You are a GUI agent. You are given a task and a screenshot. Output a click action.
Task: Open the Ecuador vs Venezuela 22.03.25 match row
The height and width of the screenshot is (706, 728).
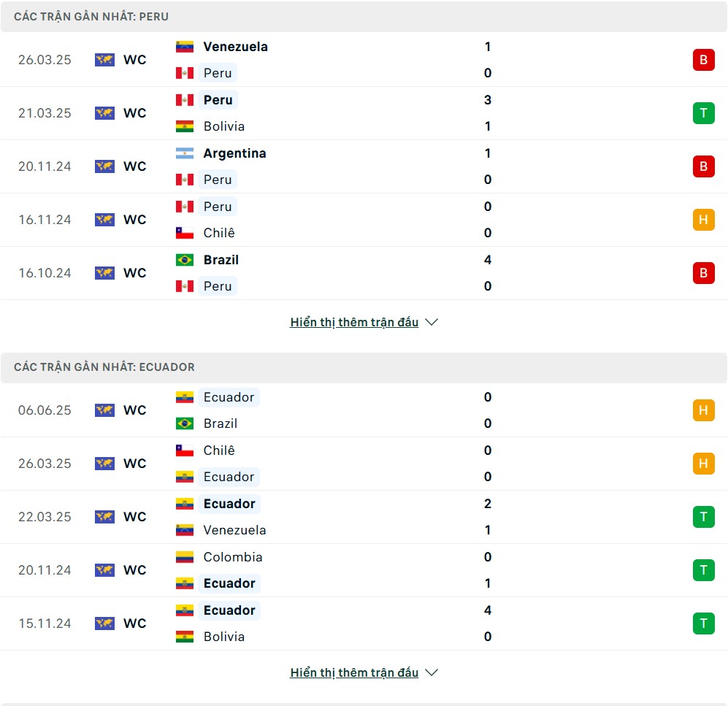click(364, 517)
